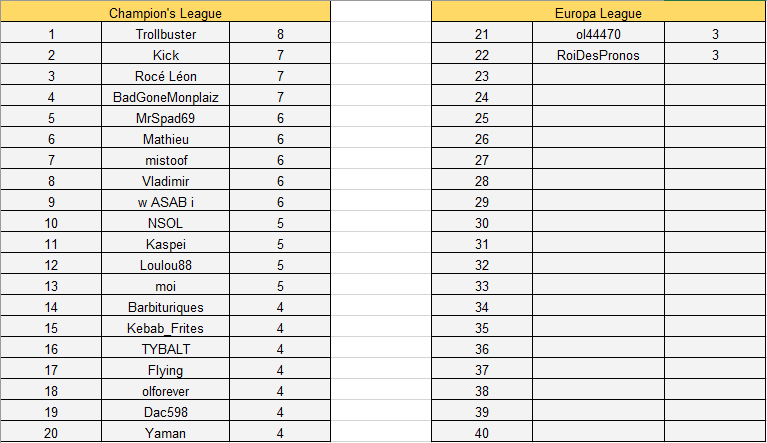Select the cell with Mathieu

[x=166, y=139]
